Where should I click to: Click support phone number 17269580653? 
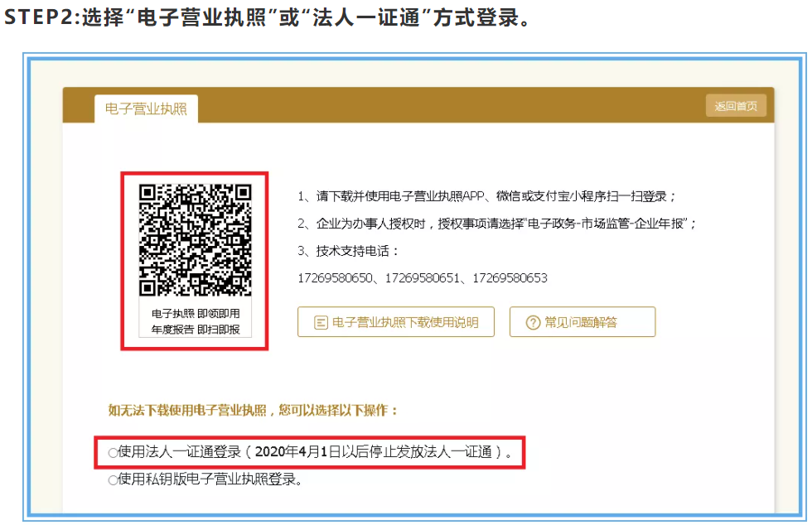pyautogui.click(x=510, y=278)
